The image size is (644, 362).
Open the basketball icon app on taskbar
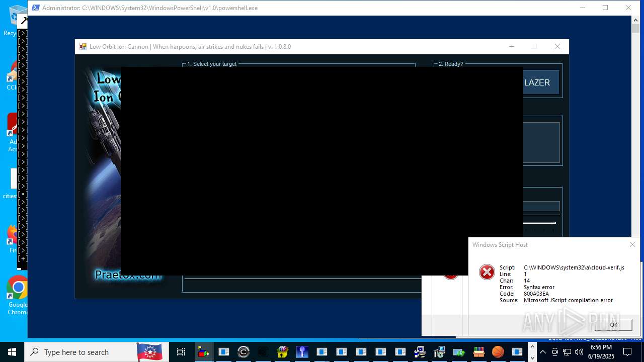click(498, 352)
